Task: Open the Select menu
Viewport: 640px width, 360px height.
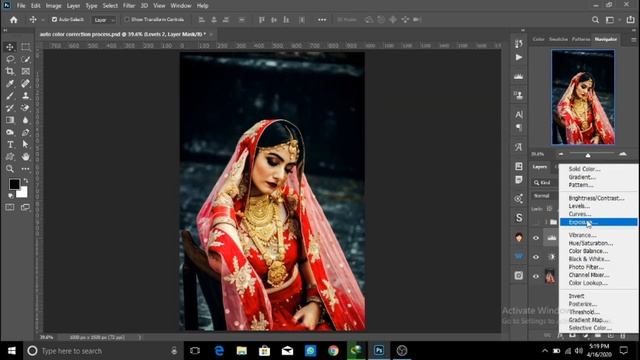Action: click(110, 6)
